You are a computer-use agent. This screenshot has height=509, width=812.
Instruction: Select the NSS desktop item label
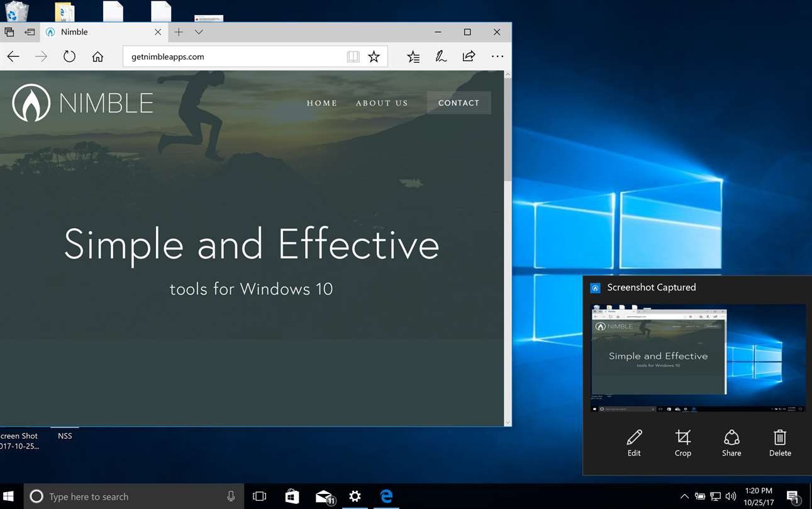click(65, 435)
